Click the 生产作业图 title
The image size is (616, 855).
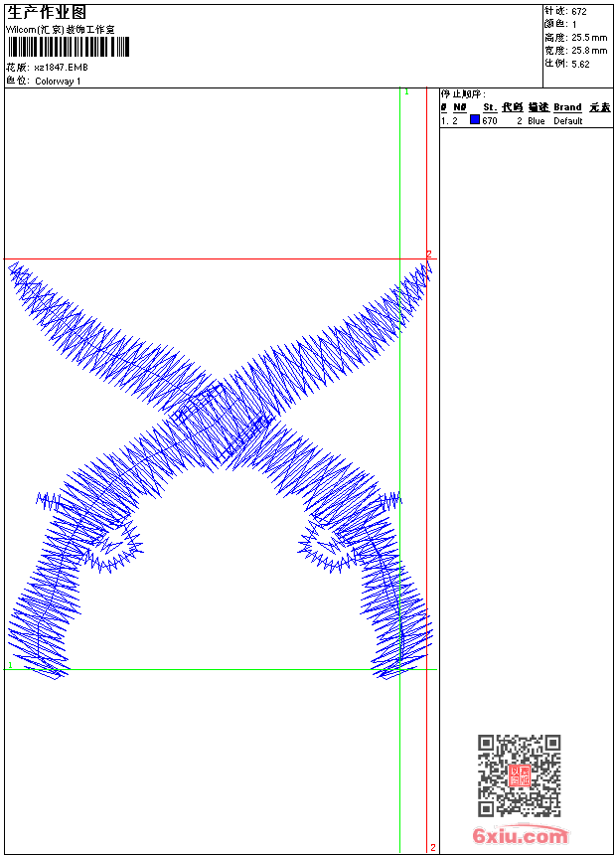47,12
